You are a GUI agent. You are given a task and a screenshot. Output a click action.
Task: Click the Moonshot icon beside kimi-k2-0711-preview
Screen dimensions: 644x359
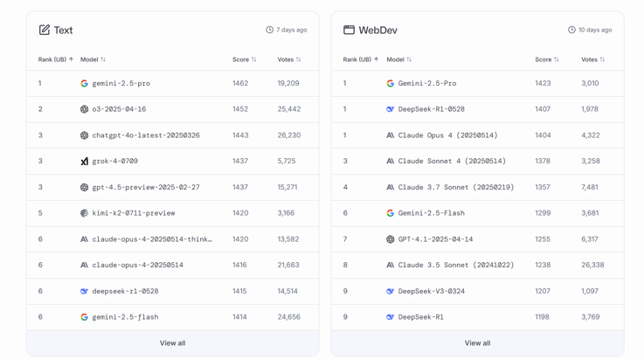84,213
